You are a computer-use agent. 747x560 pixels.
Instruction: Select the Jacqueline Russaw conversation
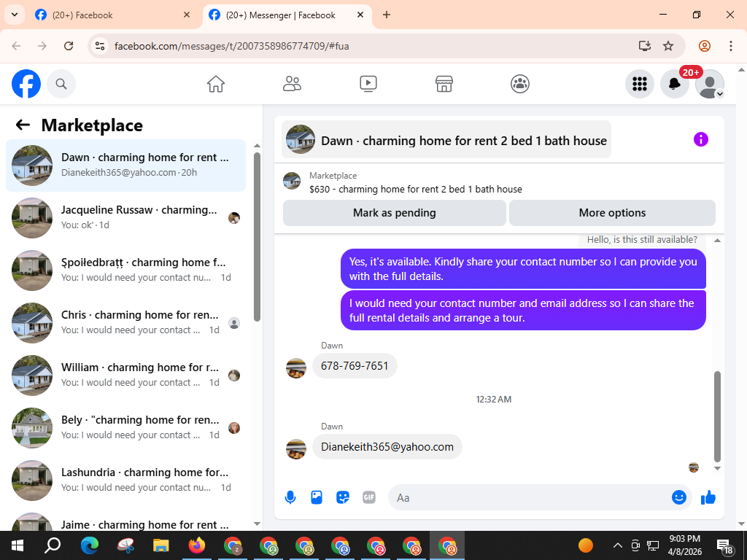pos(125,217)
